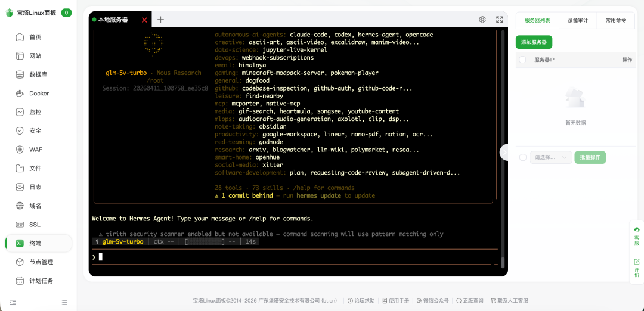Open the 联系人工客服 footer link
The image size is (644, 311).
[509, 301]
